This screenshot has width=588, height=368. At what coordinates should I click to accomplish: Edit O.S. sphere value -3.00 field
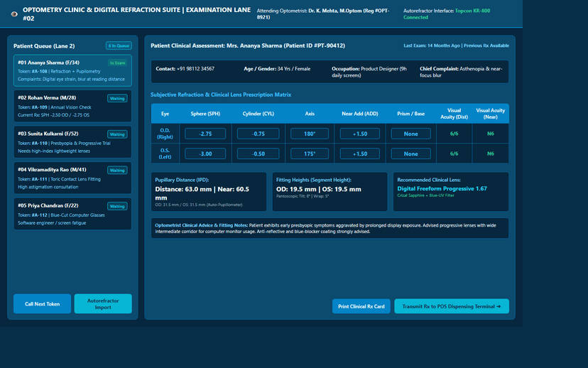205,153
